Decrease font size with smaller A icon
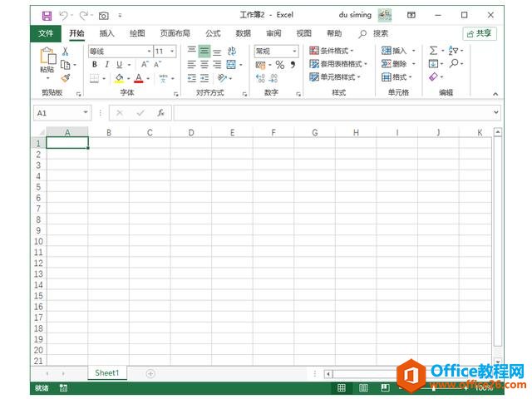The image size is (532, 399). pyautogui.click(x=157, y=65)
